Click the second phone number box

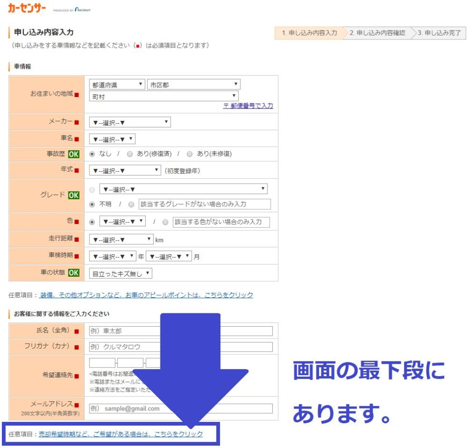[130, 363]
